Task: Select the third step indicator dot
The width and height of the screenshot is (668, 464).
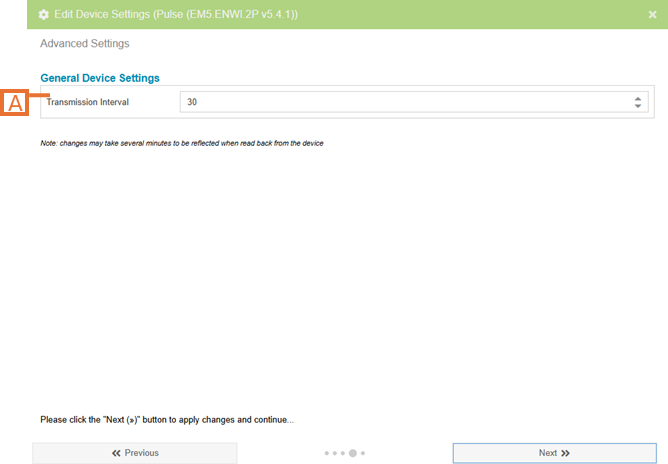Action: (x=342, y=453)
